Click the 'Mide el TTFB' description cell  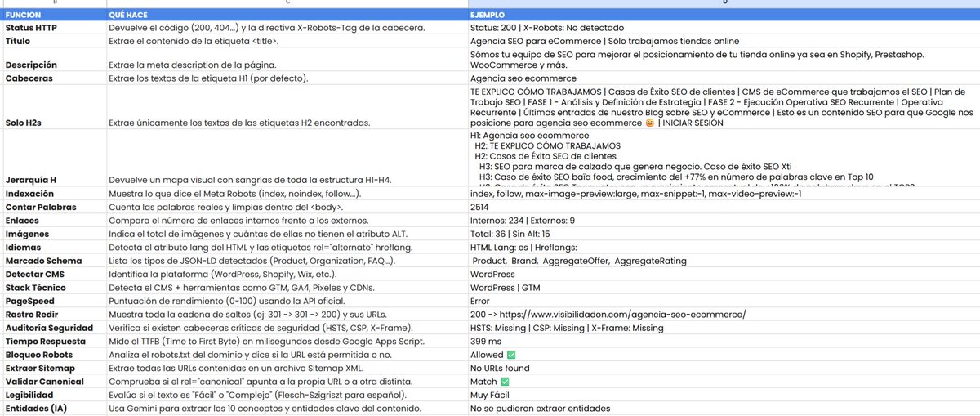[x=287, y=341]
